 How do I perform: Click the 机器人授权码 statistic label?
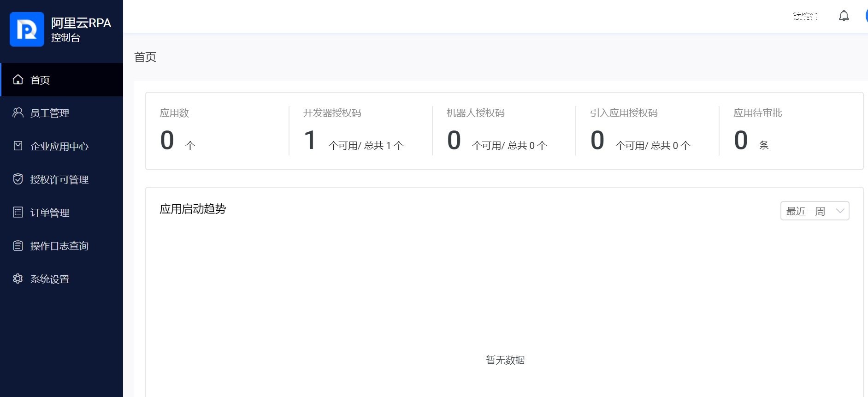coord(475,113)
